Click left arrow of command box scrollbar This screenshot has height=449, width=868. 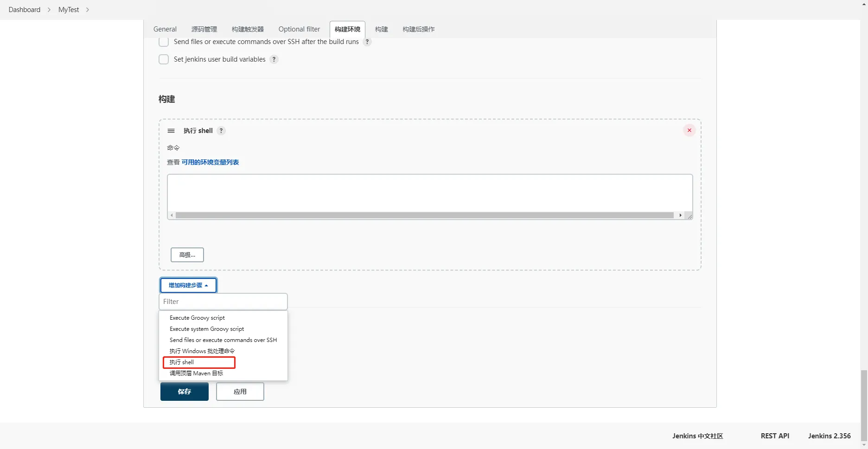point(172,215)
